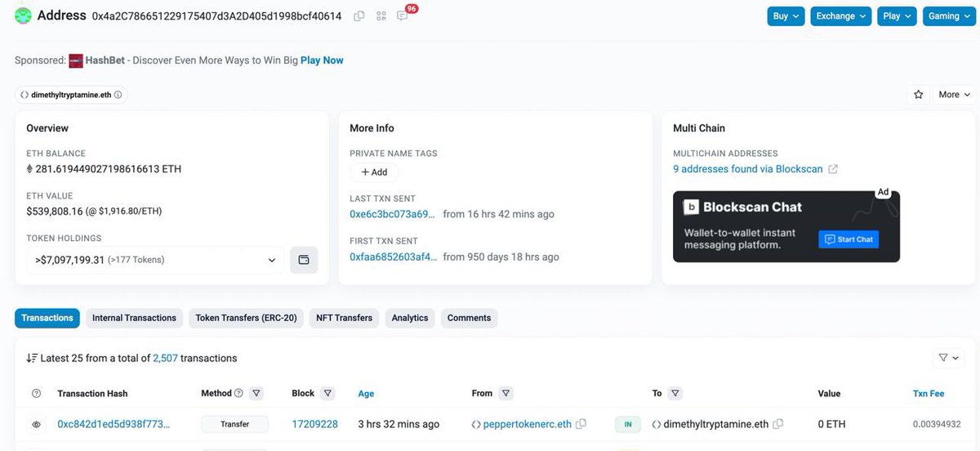Click the sort icon beside Latest 25 transactions

(x=32, y=358)
